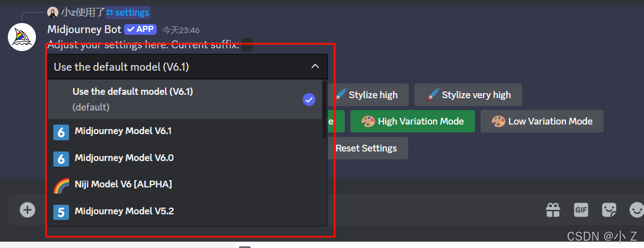Click the 今天23:46 timestamp

coord(181,30)
